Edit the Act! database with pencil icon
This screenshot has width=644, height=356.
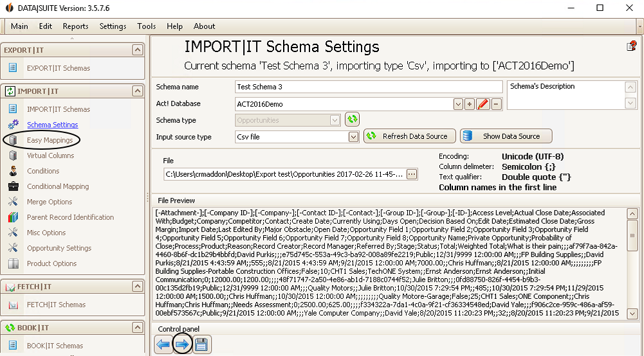tap(483, 104)
